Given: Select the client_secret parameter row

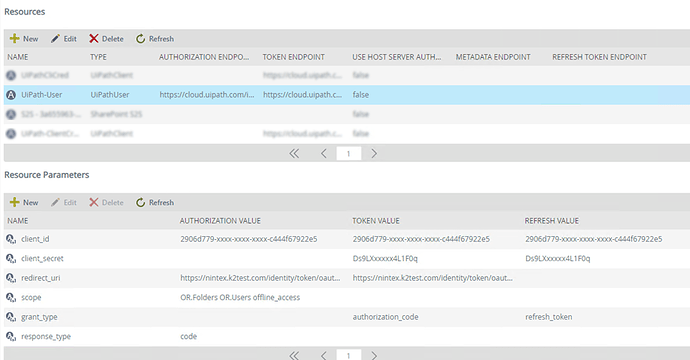Looking at the screenshot, I should (347, 258).
